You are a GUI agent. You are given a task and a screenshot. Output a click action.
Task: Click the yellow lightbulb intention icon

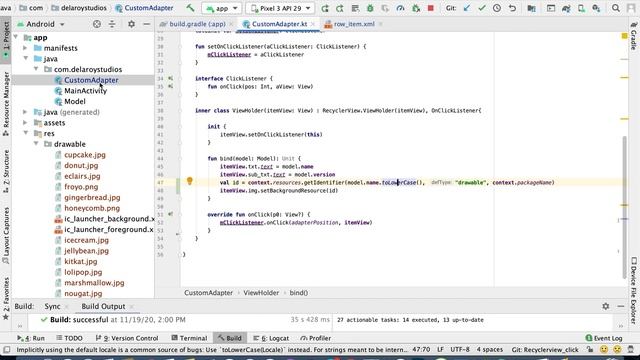tap(189, 181)
